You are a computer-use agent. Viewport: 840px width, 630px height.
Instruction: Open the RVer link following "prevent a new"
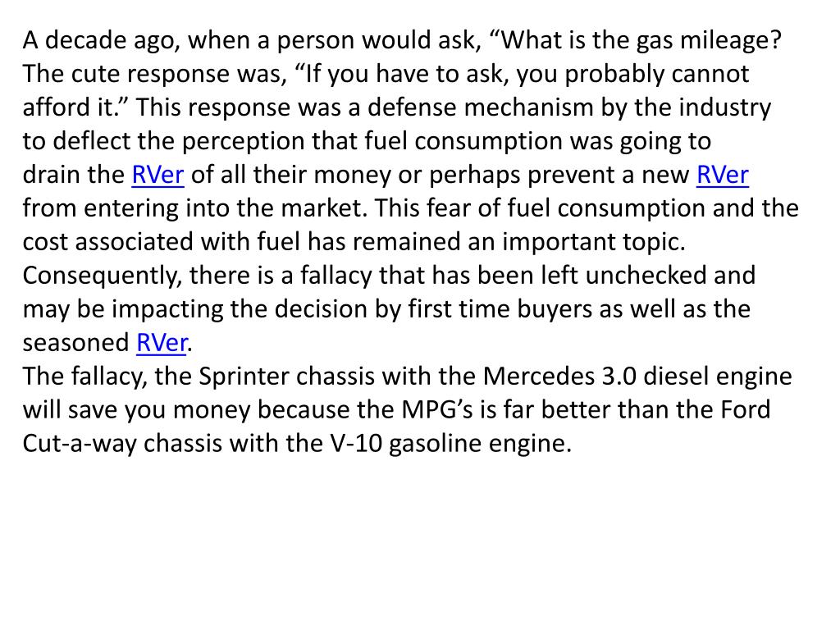[722, 175]
